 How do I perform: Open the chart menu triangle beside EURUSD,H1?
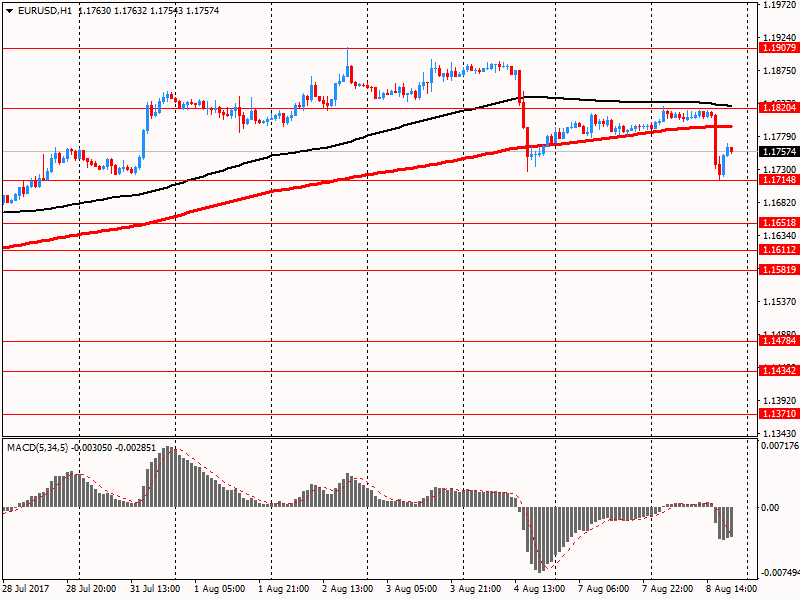click(x=10, y=11)
